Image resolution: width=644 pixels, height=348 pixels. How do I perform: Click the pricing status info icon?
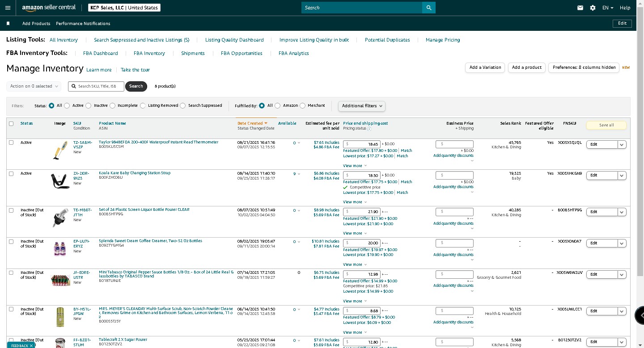tap(369, 129)
